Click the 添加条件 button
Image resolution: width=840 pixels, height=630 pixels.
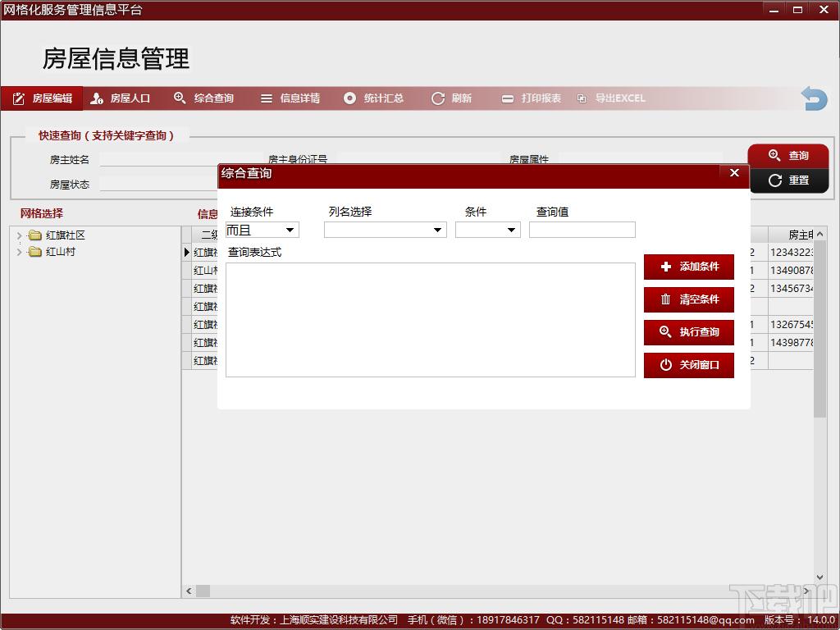point(688,267)
